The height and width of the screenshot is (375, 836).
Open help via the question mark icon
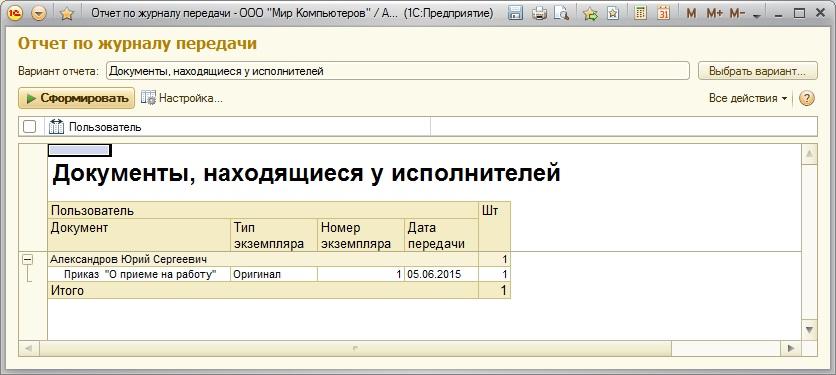click(807, 98)
